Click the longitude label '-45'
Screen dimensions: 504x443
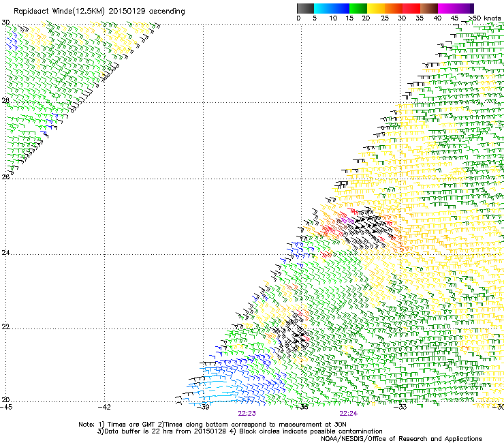click(x=6, y=407)
